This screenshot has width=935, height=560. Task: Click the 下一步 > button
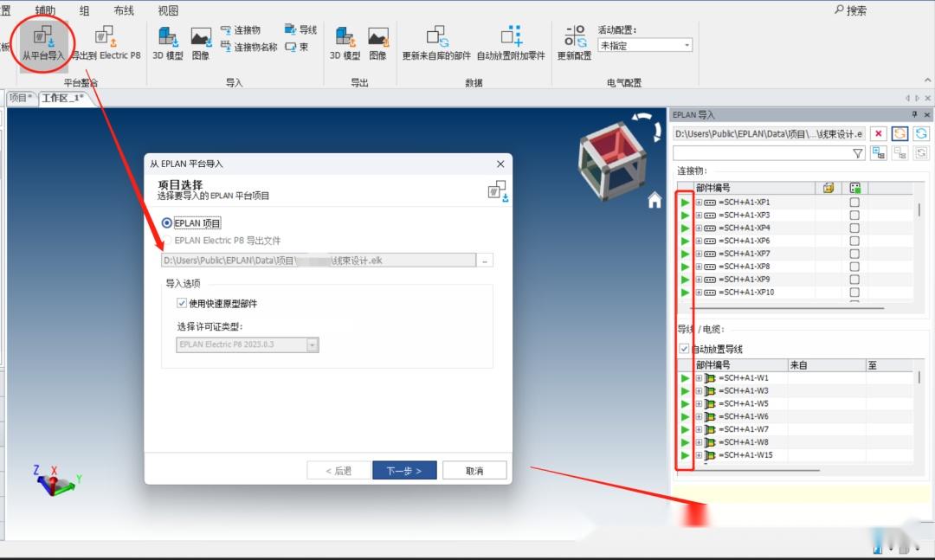pyautogui.click(x=404, y=471)
